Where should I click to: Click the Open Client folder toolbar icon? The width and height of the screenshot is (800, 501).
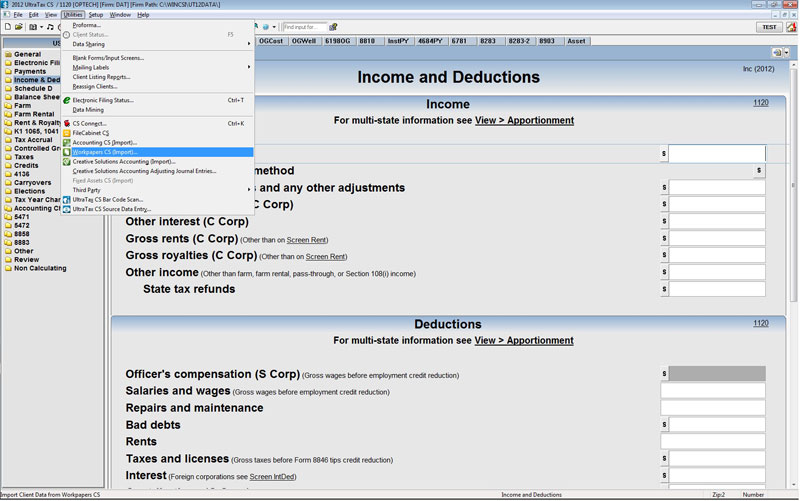click(x=19, y=27)
